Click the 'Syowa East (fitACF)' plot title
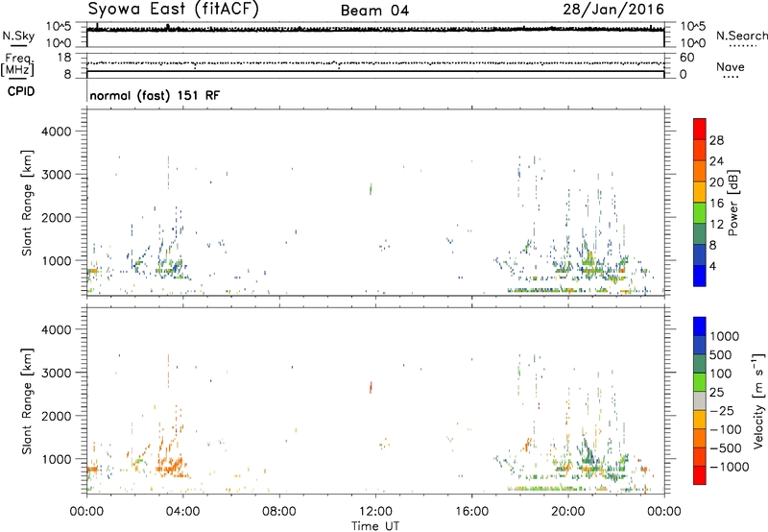Screen dimensions: 768x532 click(x=173, y=10)
